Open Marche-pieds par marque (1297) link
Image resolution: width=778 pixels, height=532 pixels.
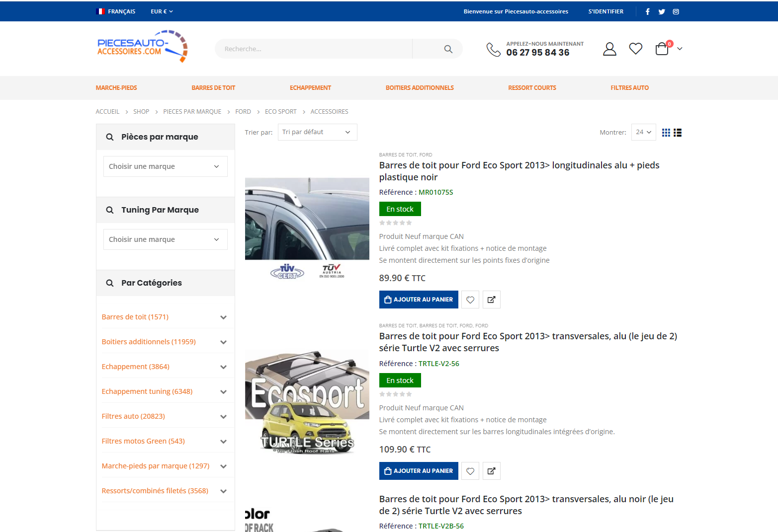click(x=156, y=466)
